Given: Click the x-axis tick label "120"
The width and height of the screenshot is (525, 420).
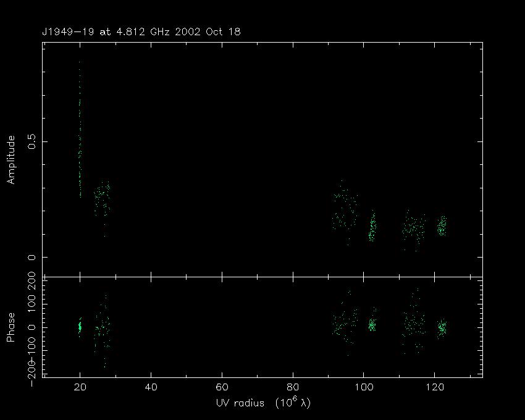Looking at the screenshot, I should [435, 387].
